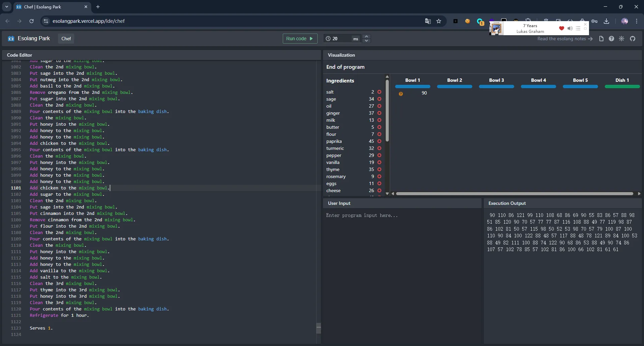Toggle light/dark theme sun icon
This screenshot has height=346, width=644.
coord(622,39)
